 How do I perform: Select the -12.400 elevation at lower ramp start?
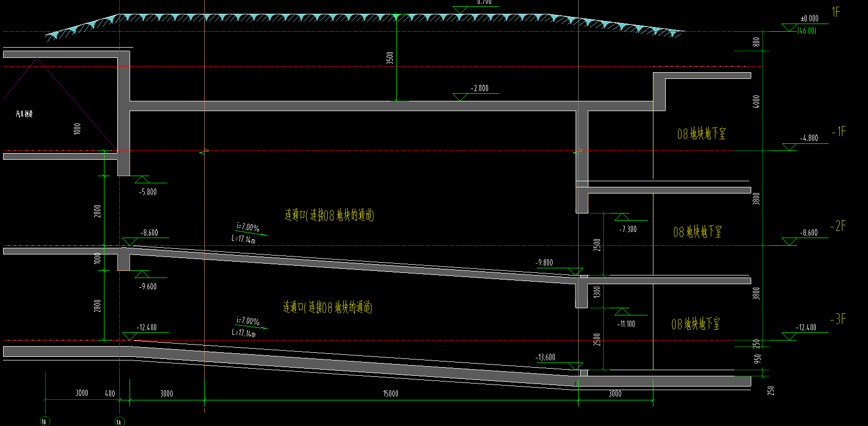[146, 327]
